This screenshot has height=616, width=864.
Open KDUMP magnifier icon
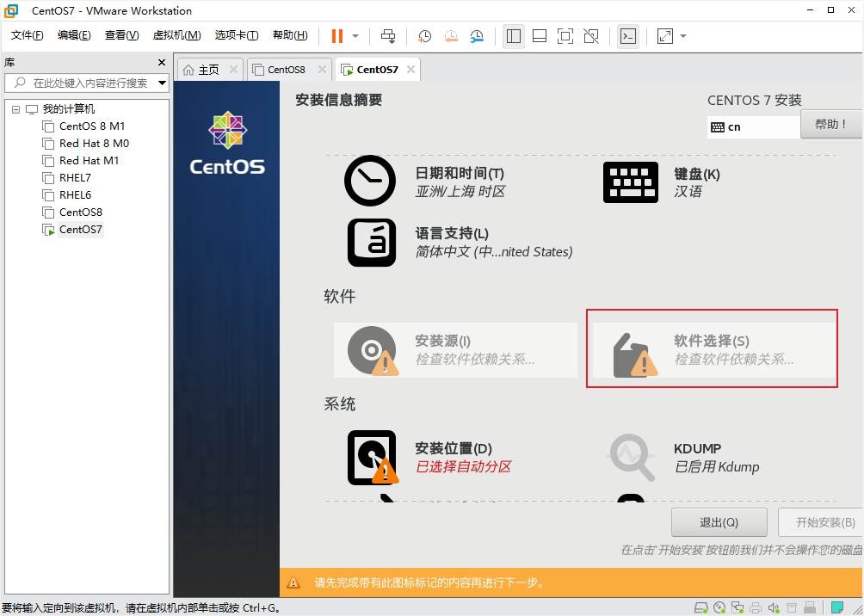[x=632, y=458]
